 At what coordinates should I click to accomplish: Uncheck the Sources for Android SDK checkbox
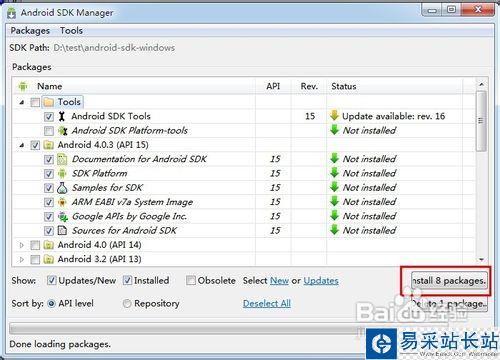coord(49,231)
